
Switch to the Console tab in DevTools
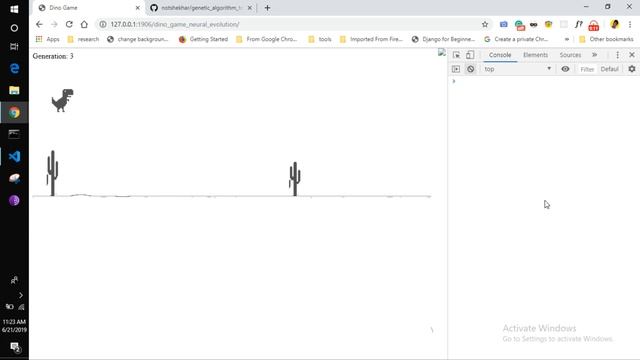(x=500, y=55)
